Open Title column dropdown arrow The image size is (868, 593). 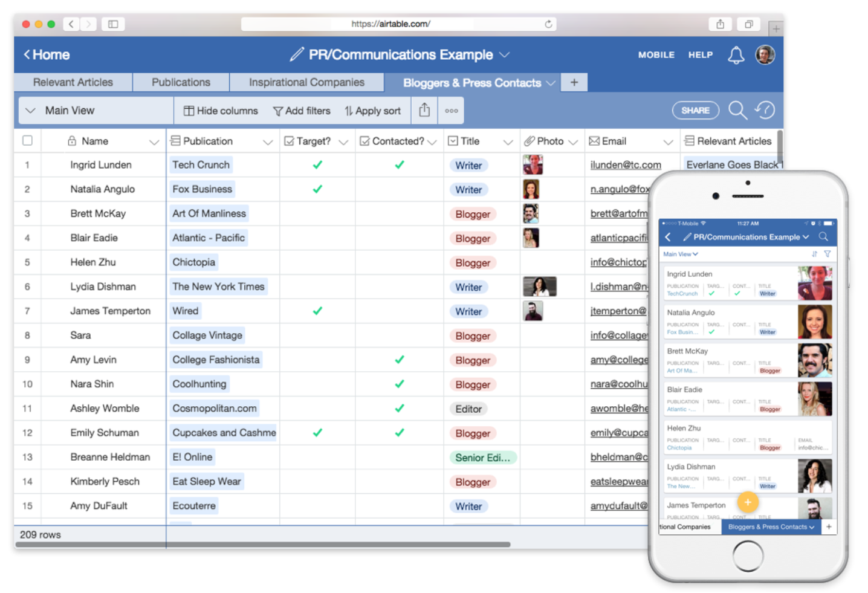[x=508, y=142]
